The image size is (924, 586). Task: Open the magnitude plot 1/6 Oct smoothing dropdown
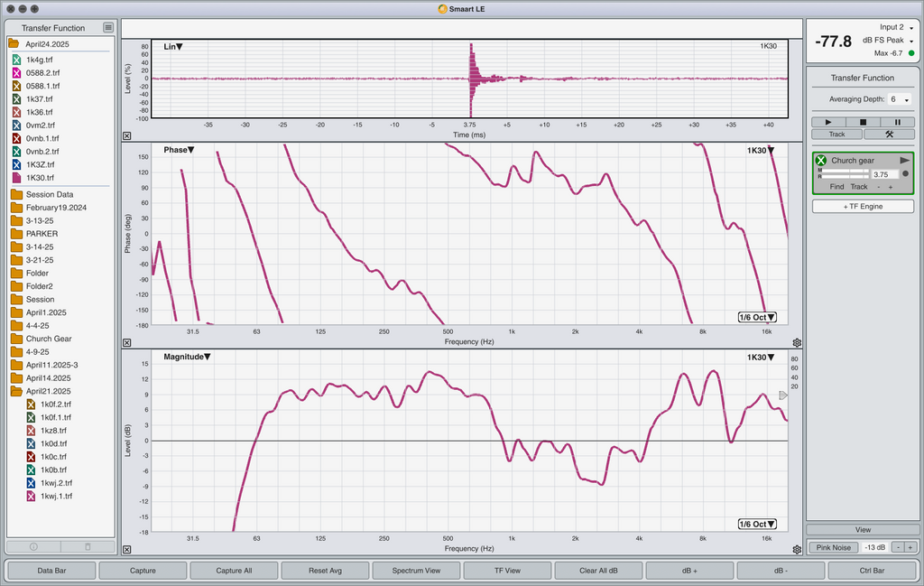(757, 524)
